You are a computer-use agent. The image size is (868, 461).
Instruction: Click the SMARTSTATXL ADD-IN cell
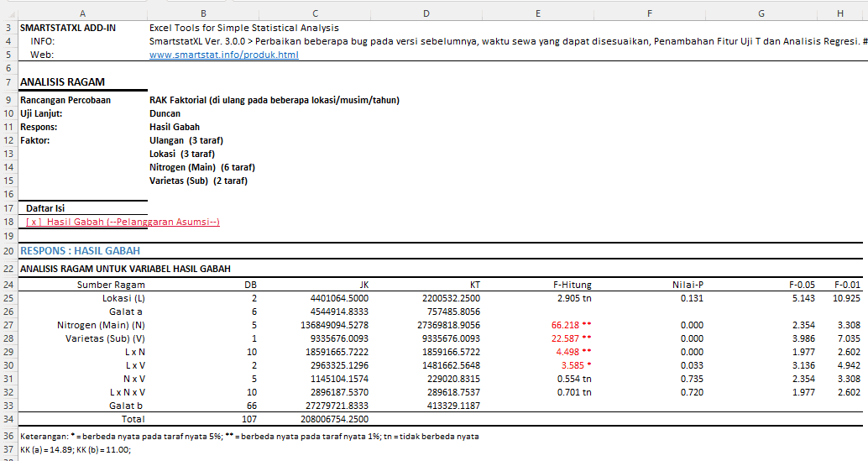[x=68, y=28]
